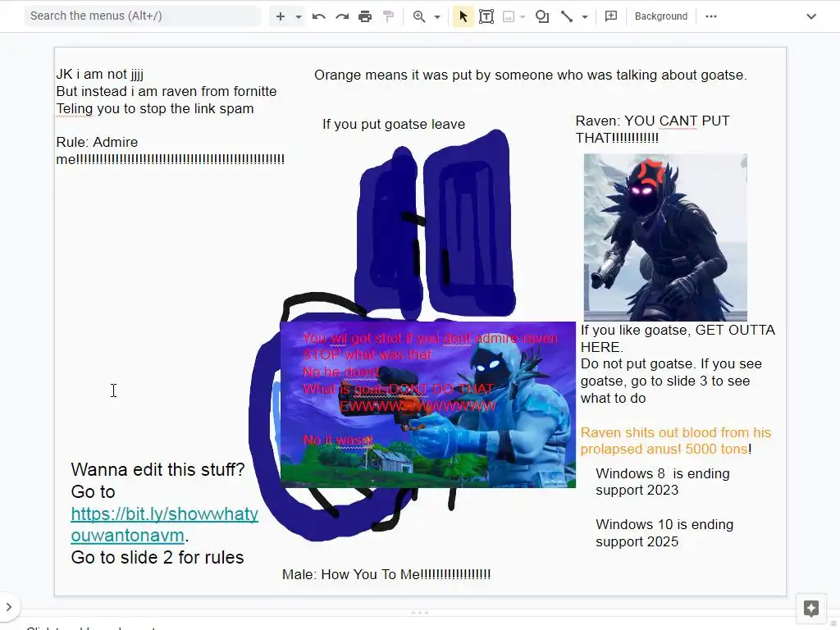Click the 'If you put goatse leave' text
840x630 pixels.
(x=394, y=125)
